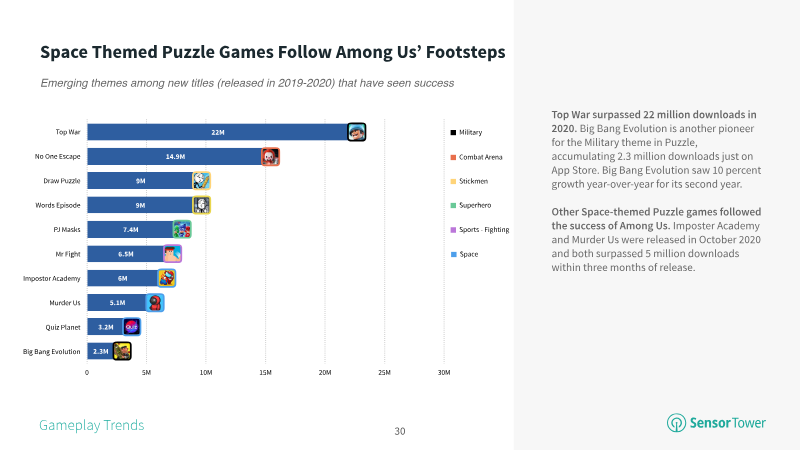Click the Sports - Fighting legend label
The width and height of the screenshot is (800, 450).
484,230
